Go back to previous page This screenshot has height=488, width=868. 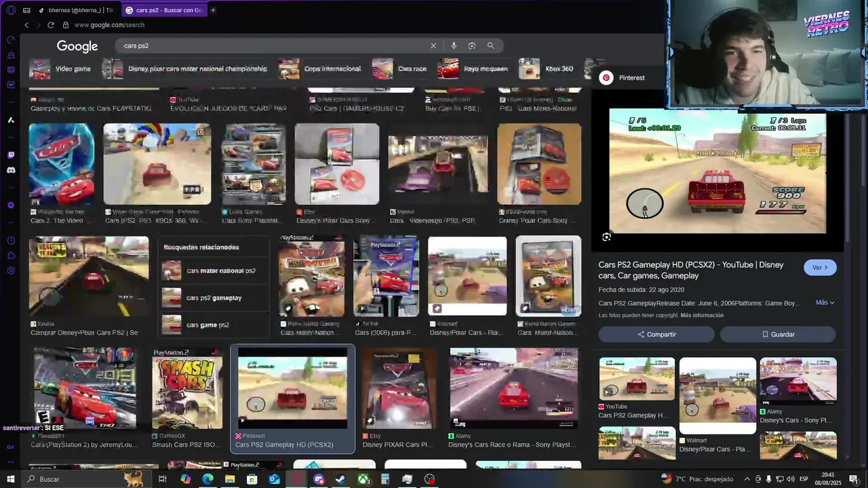pos(26,25)
